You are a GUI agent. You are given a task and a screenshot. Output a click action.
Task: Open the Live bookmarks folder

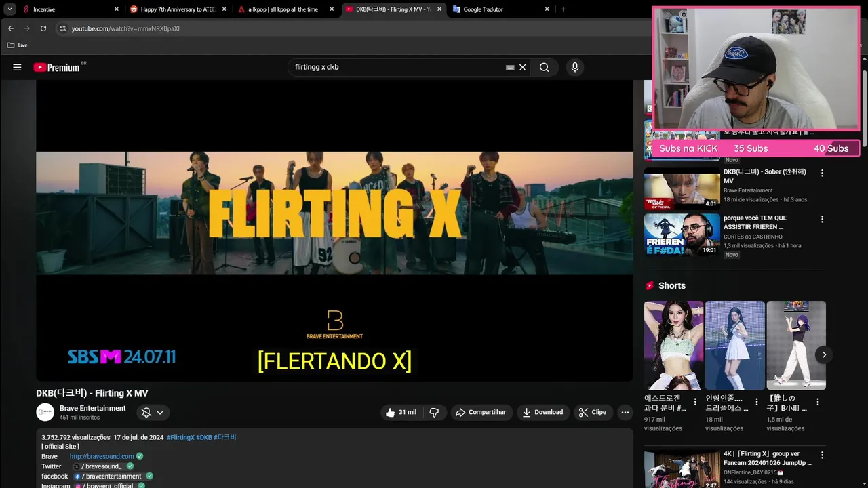[x=18, y=45]
